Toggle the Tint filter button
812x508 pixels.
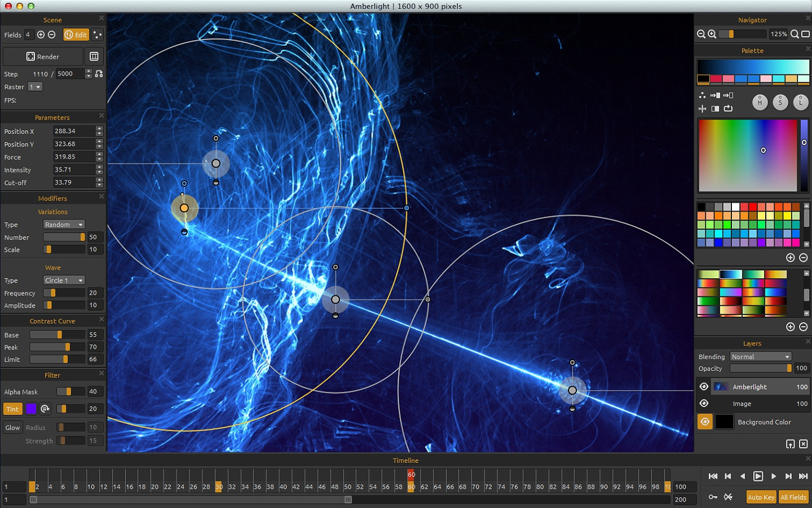(x=12, y=409)
